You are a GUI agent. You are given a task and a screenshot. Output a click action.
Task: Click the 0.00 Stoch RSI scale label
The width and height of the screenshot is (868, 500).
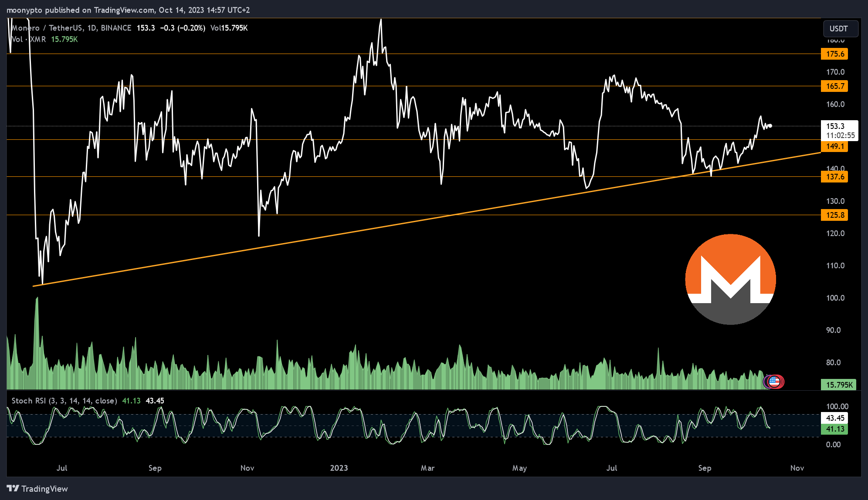tap(833, 445)
